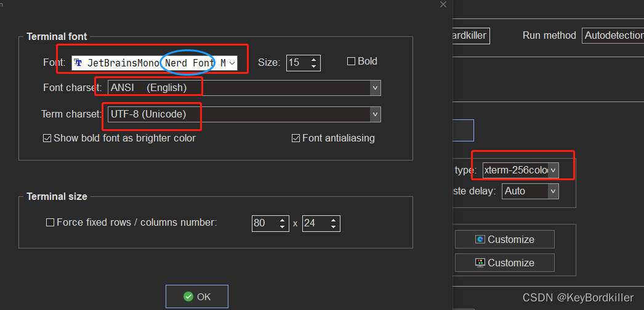644x310 pixels.
Task: Enable Force fixed rows / columns number
Action: point(50,223)
